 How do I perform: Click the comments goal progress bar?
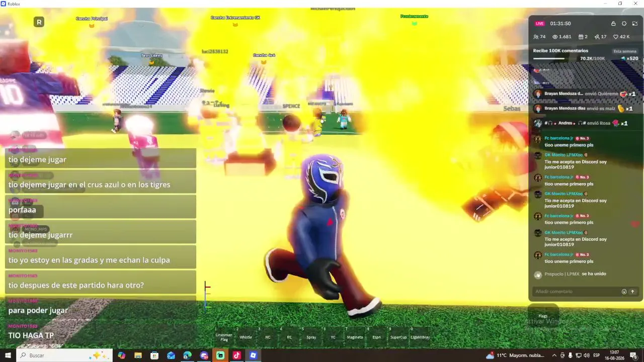[555, 58]
